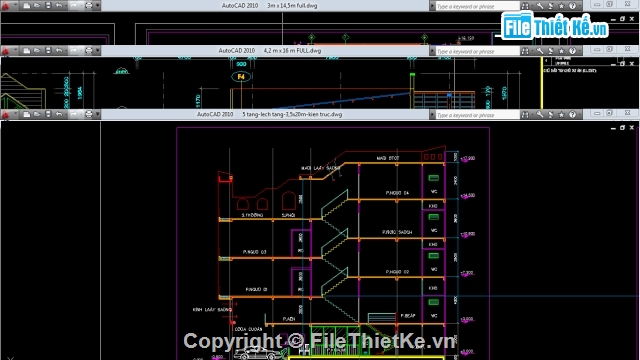Collapse search box arrow in 3m x 14,5m window

click(432, 6)
